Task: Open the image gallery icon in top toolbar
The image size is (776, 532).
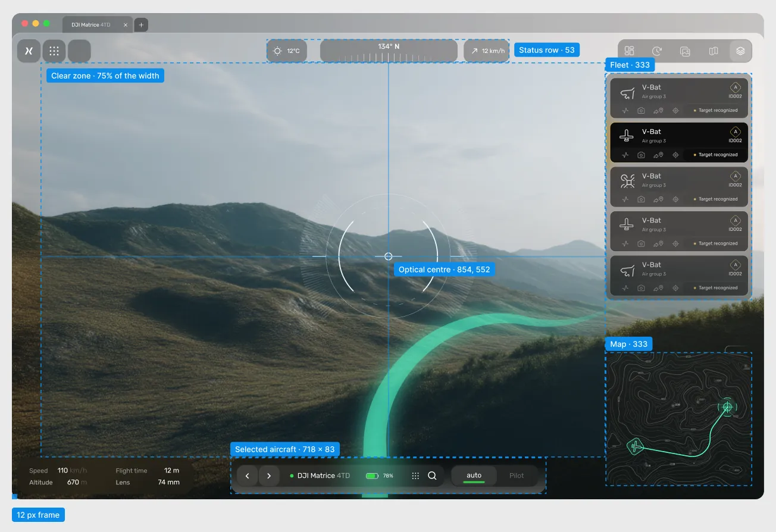Action: click(685, 51)
